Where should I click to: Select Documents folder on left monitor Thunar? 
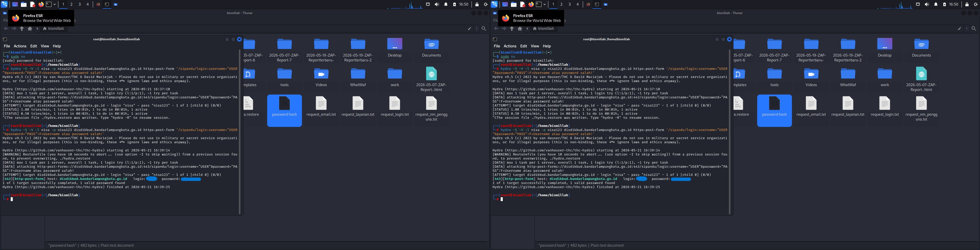coord(431,48)
